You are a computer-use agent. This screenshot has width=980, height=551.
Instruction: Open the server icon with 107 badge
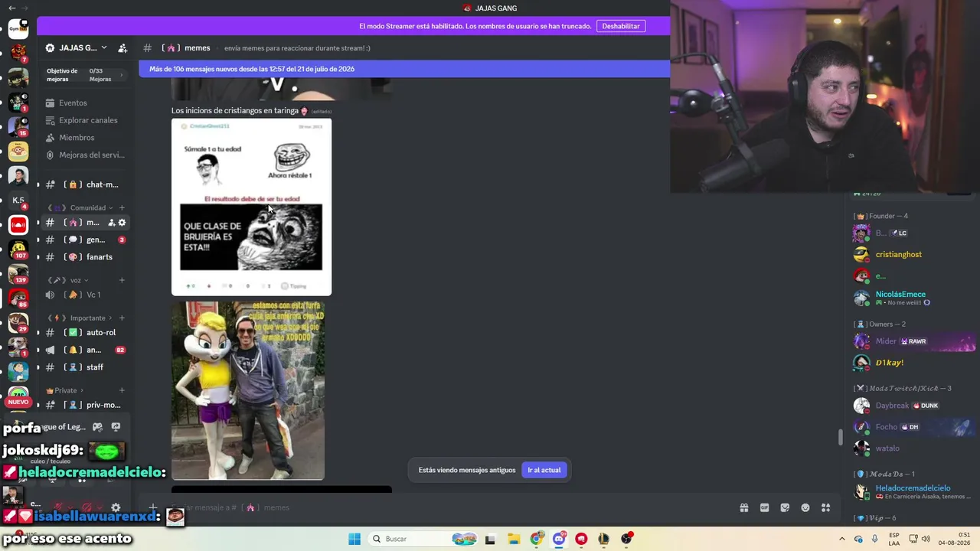[18, 249]
